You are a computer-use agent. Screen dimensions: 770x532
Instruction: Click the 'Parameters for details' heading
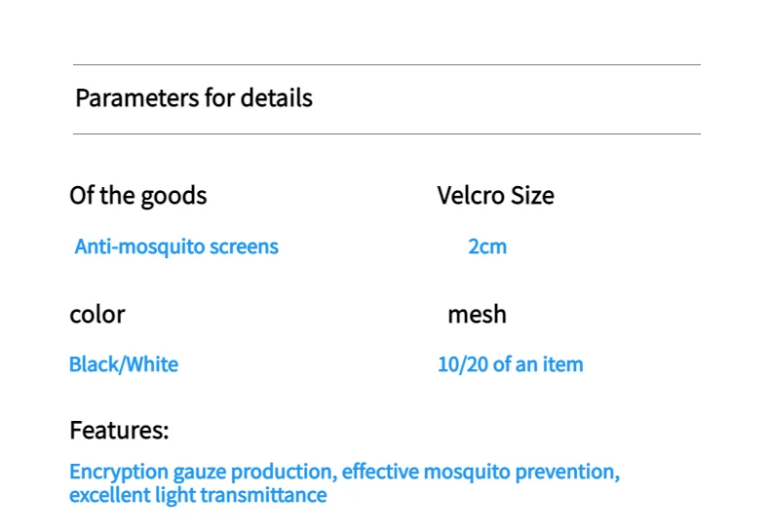(x=194, y=98)
